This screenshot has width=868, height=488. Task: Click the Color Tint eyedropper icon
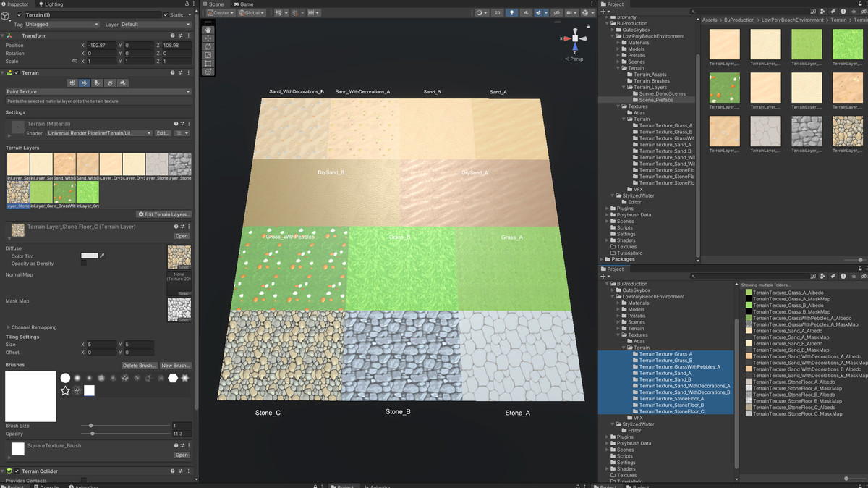(102, 256)
